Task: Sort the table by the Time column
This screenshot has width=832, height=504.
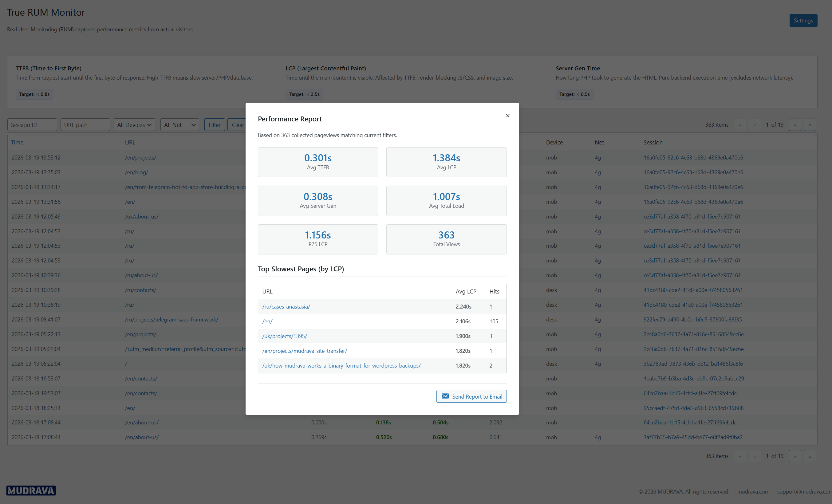Action: tap(17, 142)
